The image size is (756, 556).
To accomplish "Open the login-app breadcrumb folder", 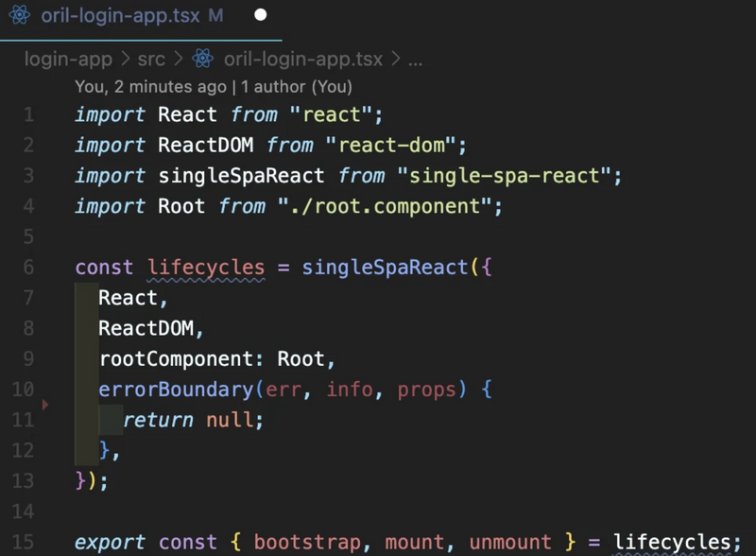I will 68,60.
